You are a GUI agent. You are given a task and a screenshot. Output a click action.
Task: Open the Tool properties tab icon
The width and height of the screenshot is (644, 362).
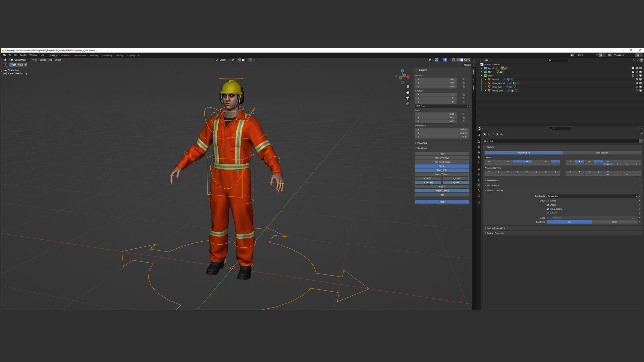[479, 135]
